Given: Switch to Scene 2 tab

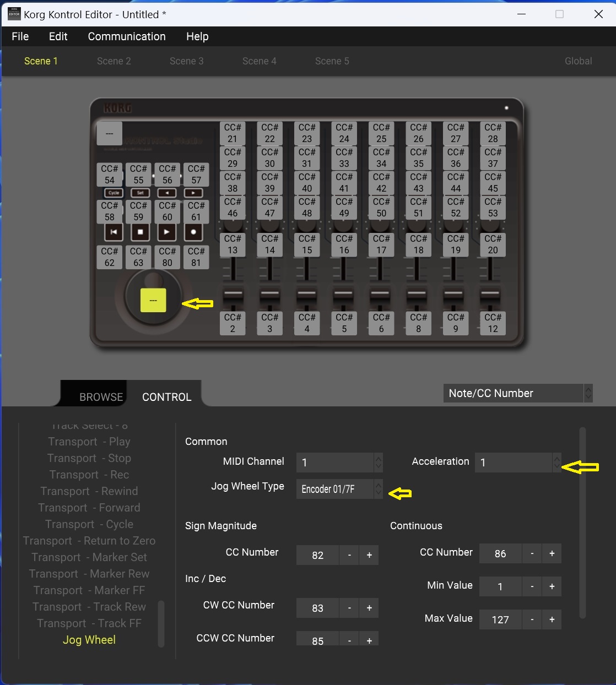Looking at the screenshot, I should click(x=114, y=61).
